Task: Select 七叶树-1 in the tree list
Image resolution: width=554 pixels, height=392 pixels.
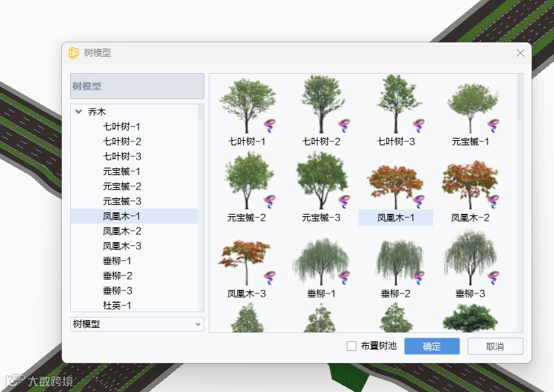Action: coord(122,127)
